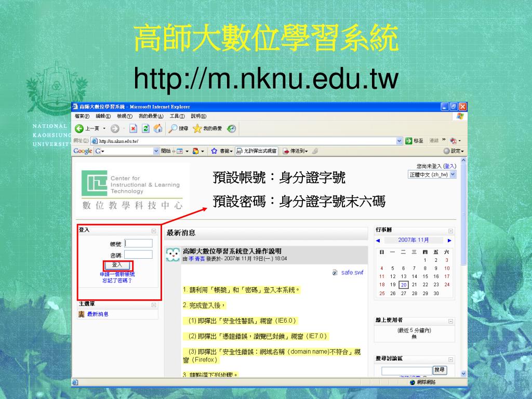Open Google search box dropdown arrow
Screen dimensions: 532x399
(156, 151)
